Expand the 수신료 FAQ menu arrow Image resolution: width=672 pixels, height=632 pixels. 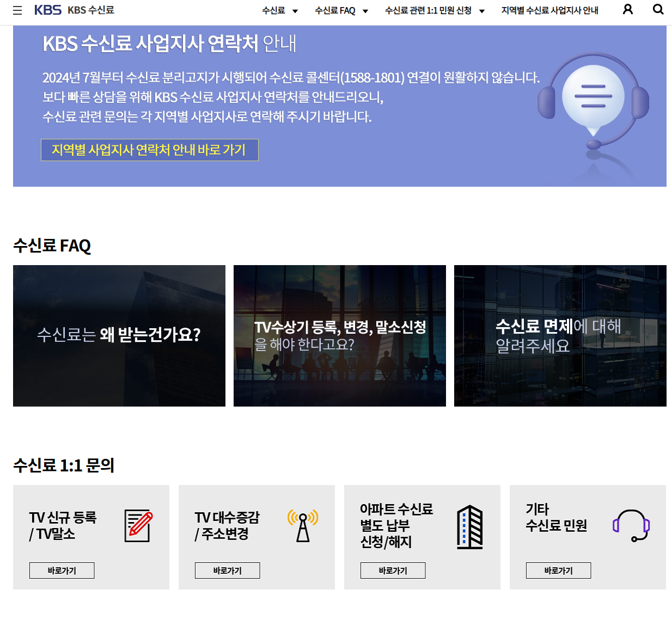tap(365, 11)
